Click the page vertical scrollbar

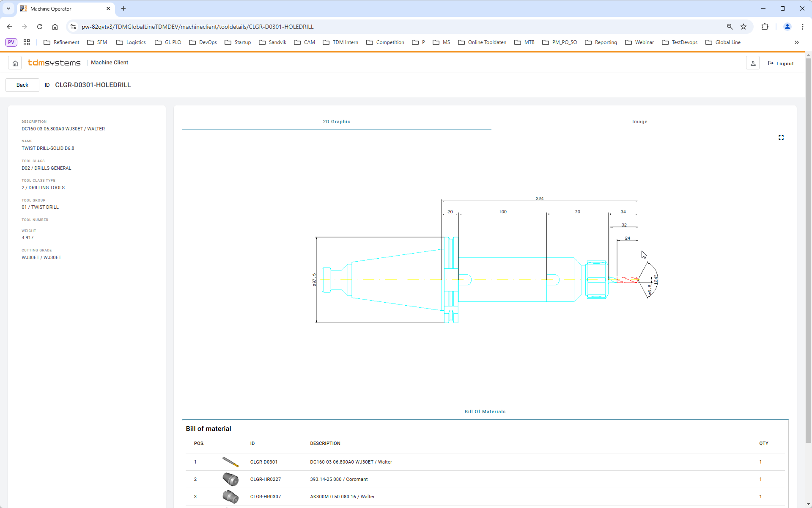click(x=808, y=254)
